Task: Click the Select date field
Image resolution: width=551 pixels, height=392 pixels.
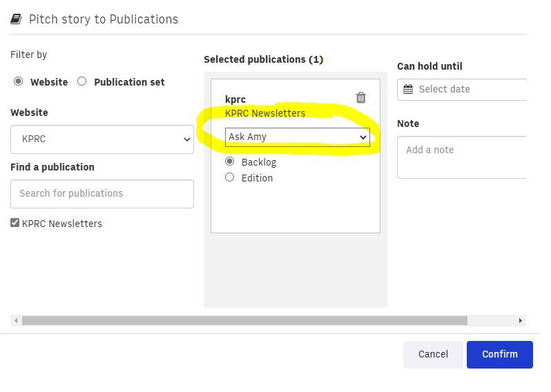Action: pyautogui.click(x=462, y=90)
